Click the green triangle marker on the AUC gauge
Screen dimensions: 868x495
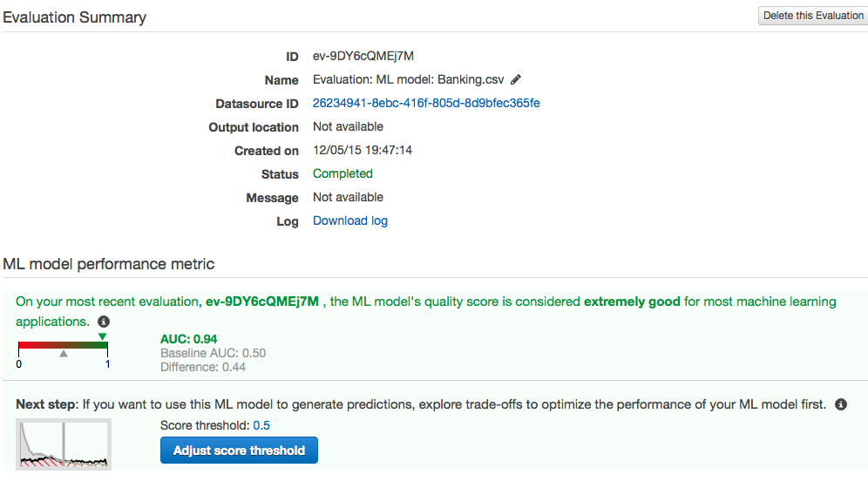tap(102, 336)
